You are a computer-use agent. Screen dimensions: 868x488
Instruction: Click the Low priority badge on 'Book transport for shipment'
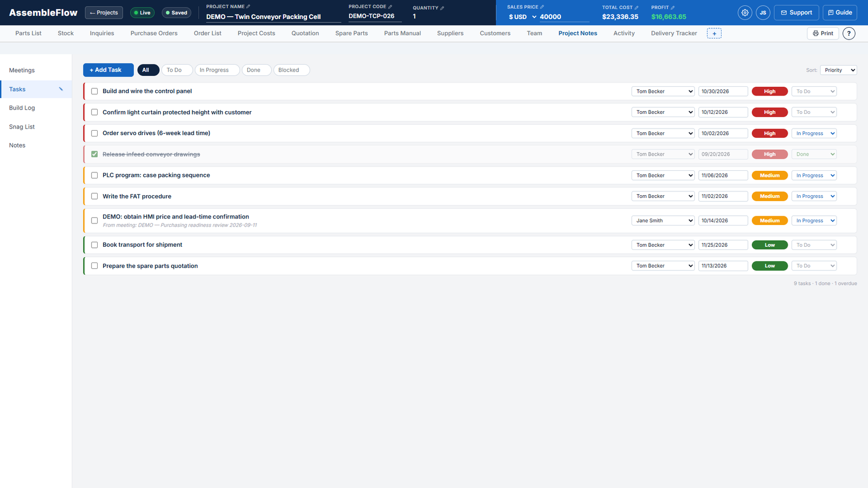point(769,245)
